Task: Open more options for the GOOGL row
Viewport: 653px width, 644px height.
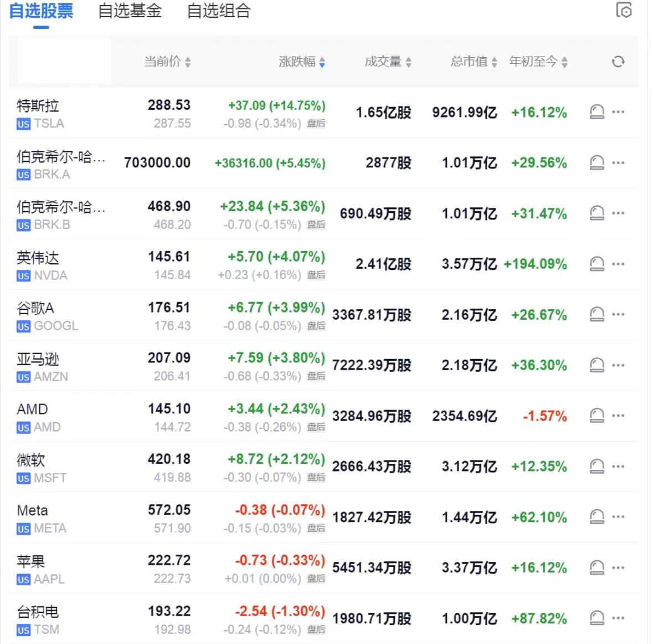Action: [x=618, y=314]
